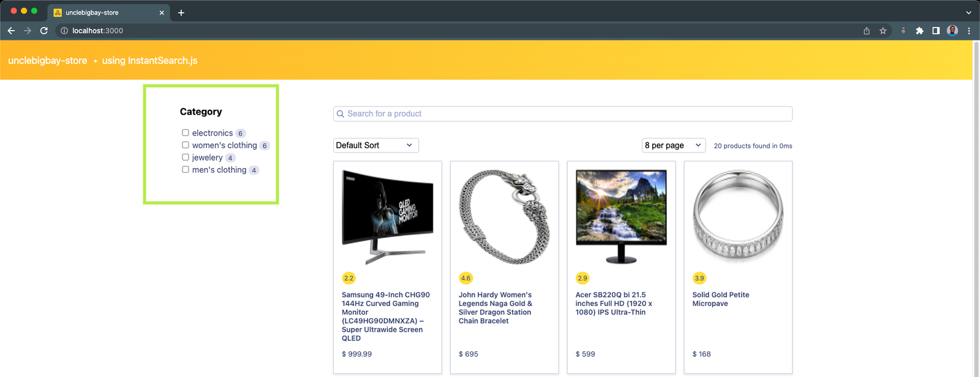
Task: Click the page vertical scrollbar
Action: coord(976,208)
